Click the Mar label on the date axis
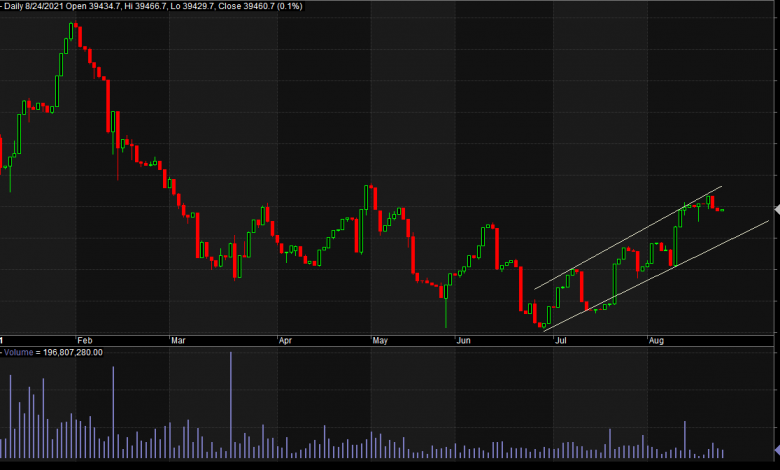The image size is (780, 470). 178,340
